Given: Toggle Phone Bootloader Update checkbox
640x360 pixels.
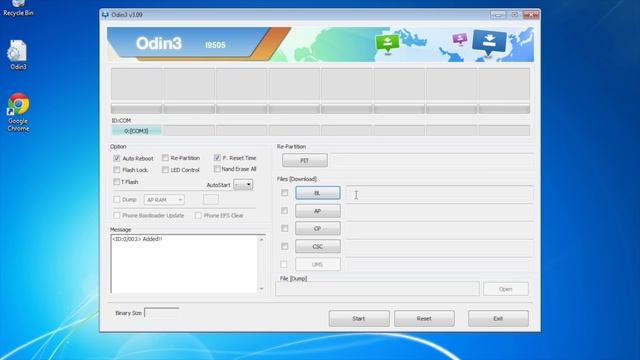Looking at the screenshot, I should 117,215.
